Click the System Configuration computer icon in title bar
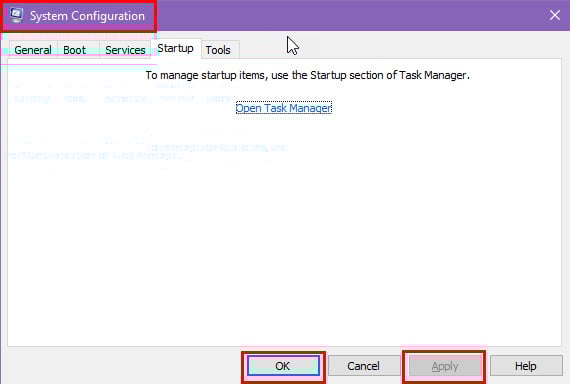The image size is (570, 384). click(16, 15)
